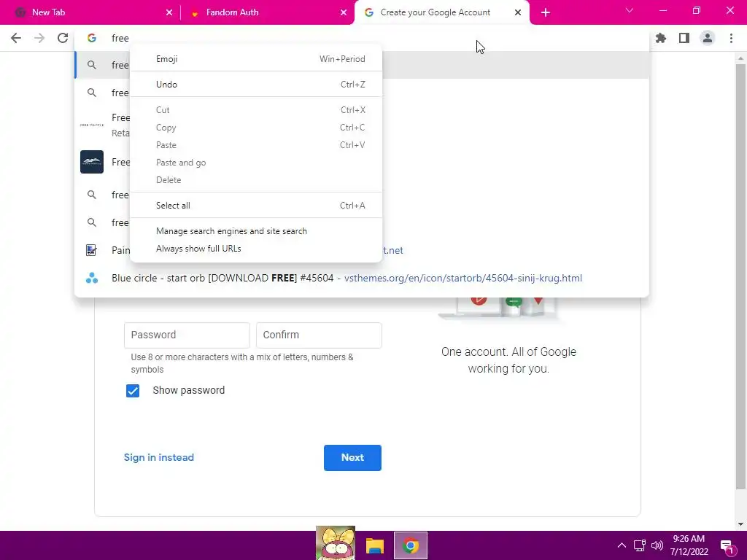This screenshot has width=747, height=560.
Task: Enable Always show full URLs
Action: [x=256, y=249]
